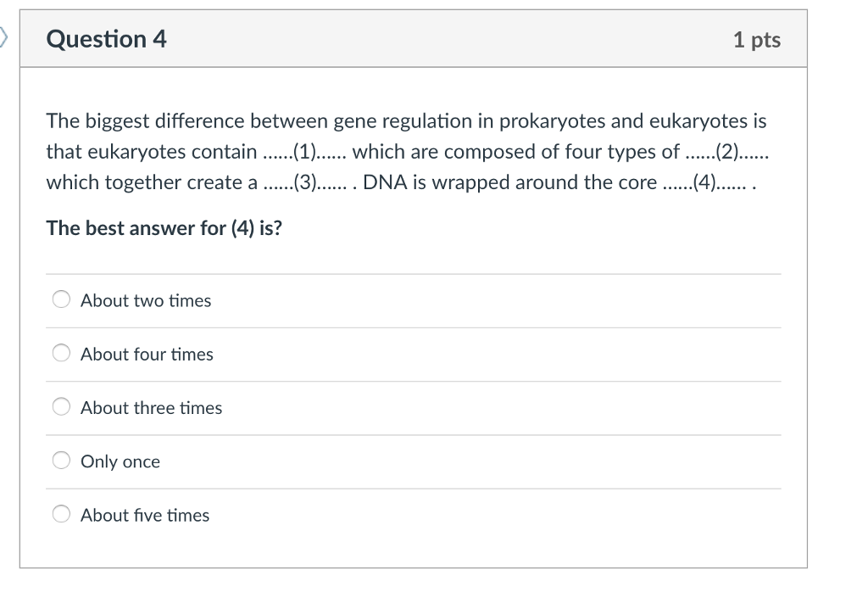Pick About three times as your answer
This screenshot has height=598, width=868.
click(60, 406)
